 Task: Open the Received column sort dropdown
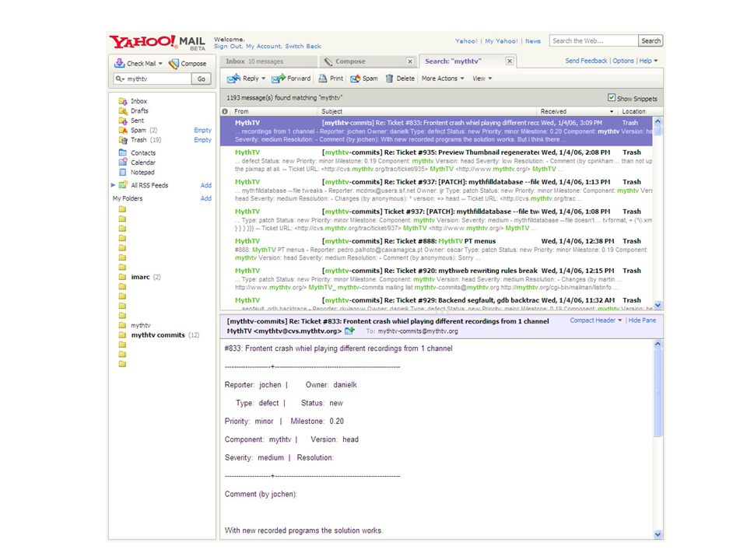612,111
